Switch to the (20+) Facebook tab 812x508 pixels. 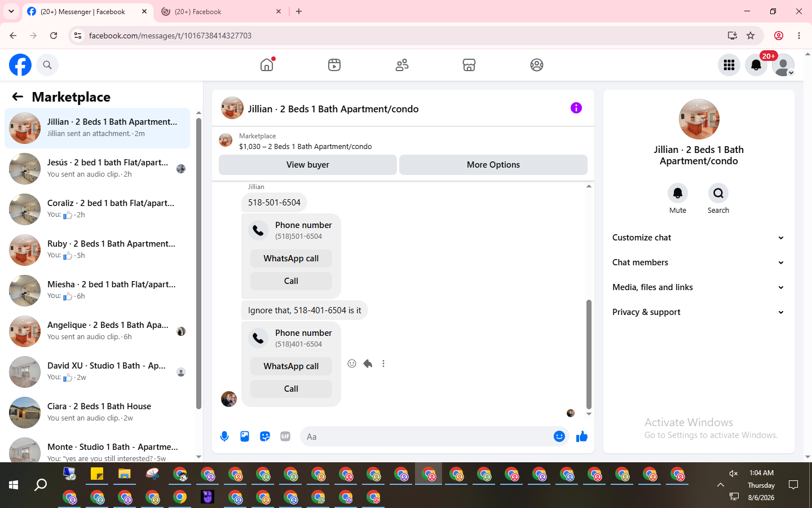coord(222,11)
